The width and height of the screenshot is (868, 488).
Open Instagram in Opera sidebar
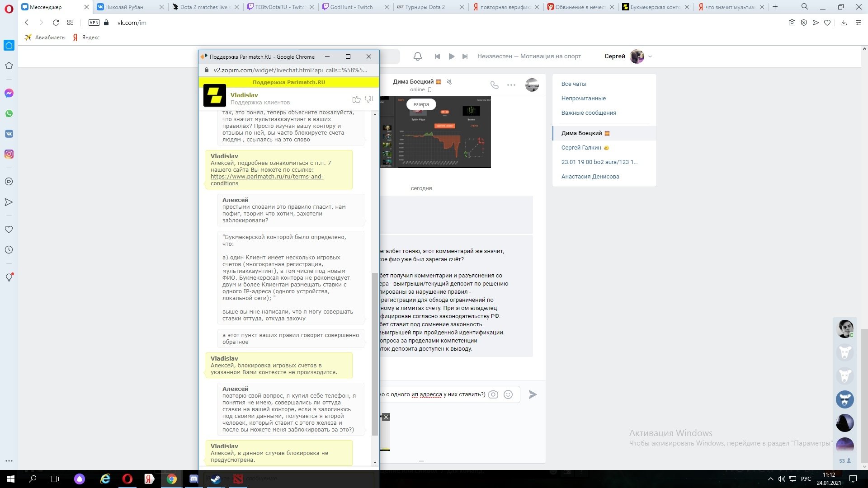[x=9, y=154]
